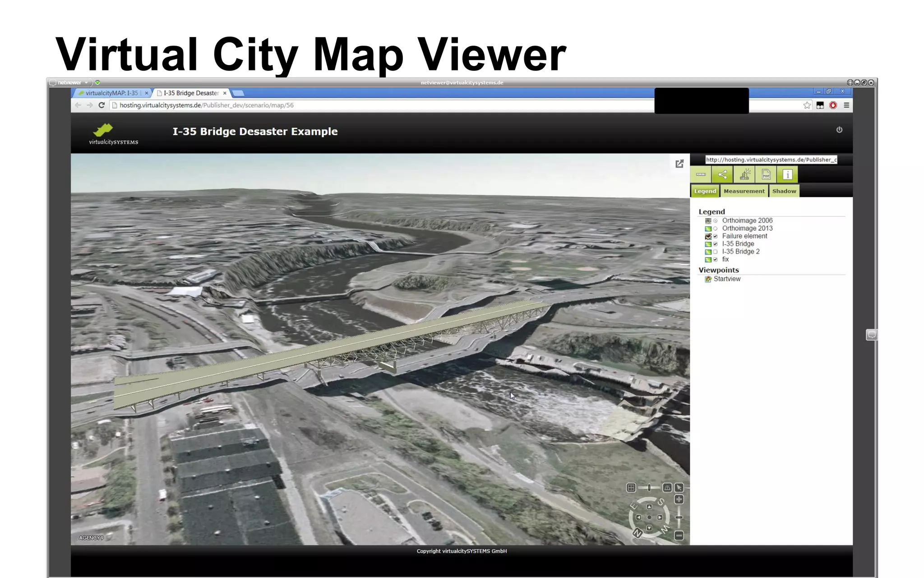
Task: Click the cursor pointer select icon
Action: click(x=679, y=488)
